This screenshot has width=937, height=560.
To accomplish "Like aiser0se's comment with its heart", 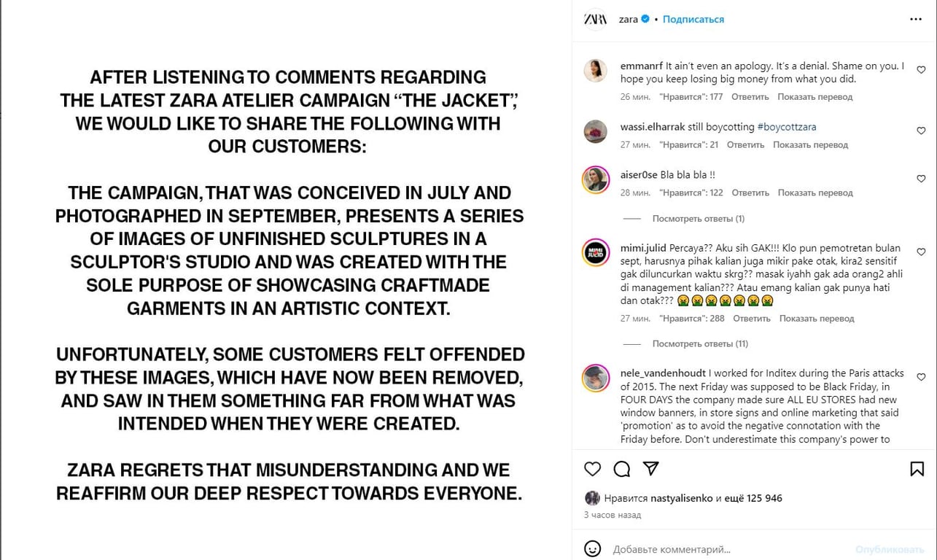I will coord(921,179).
